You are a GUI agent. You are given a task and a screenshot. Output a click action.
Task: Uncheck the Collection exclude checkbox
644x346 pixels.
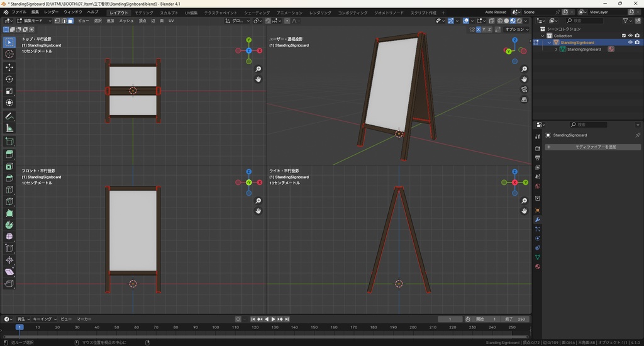coord(624,36)
